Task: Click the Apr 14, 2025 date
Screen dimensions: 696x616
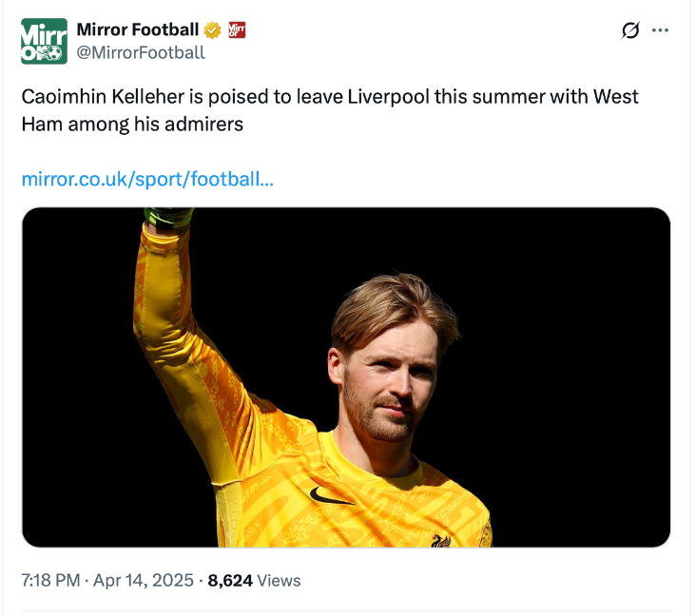Action: point(144,580)
